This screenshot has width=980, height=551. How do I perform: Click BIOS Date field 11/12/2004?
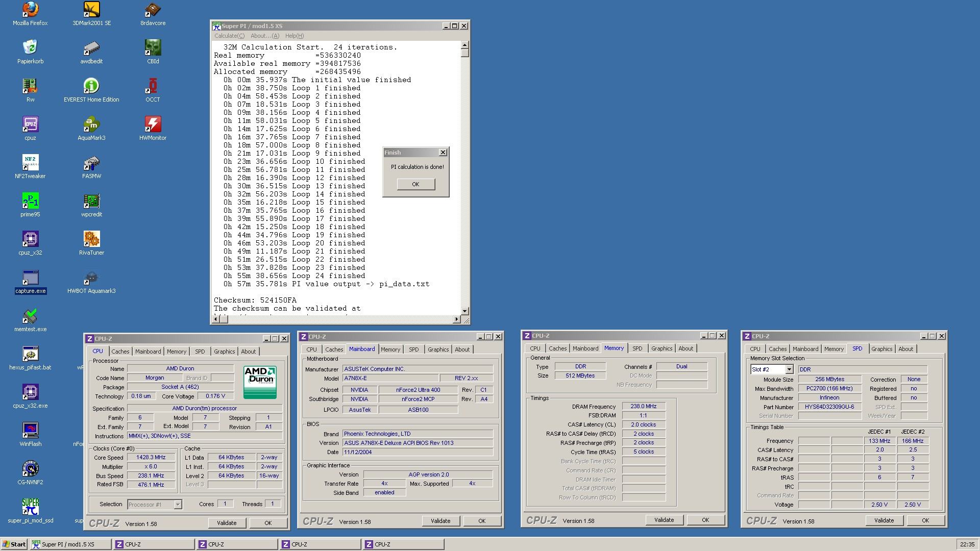pos(418,453)
